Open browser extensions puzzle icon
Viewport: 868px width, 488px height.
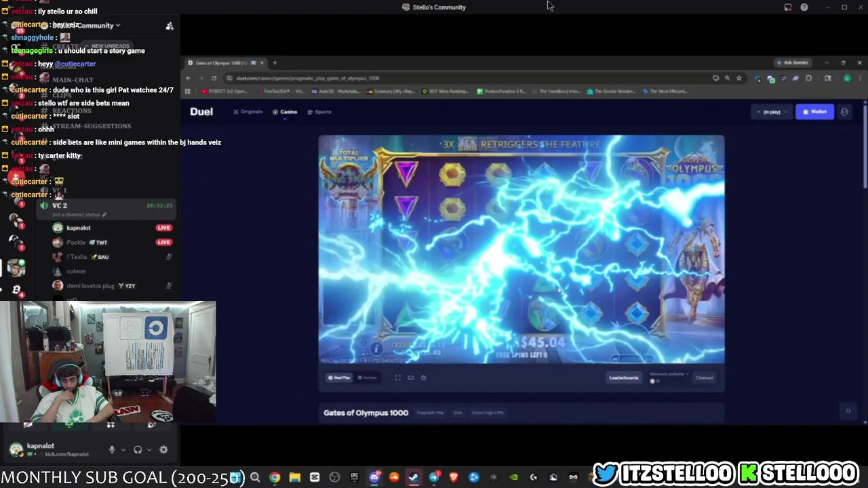(808, 78)
